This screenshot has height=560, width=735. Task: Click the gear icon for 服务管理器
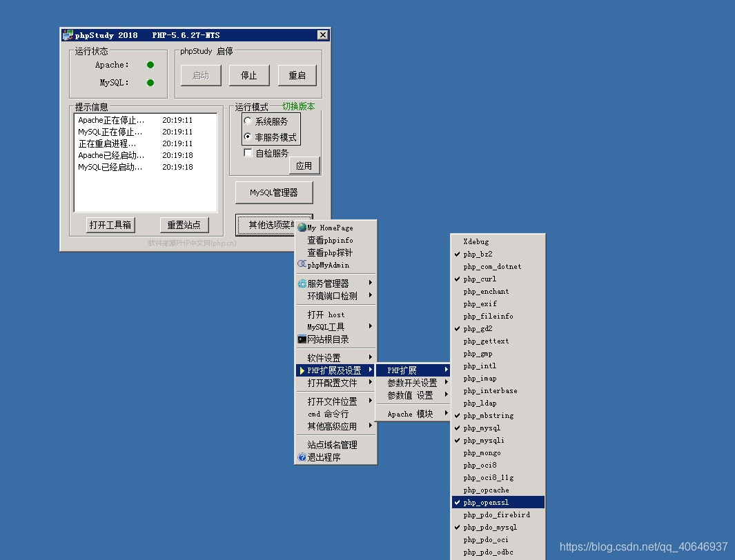click(302, 283)
